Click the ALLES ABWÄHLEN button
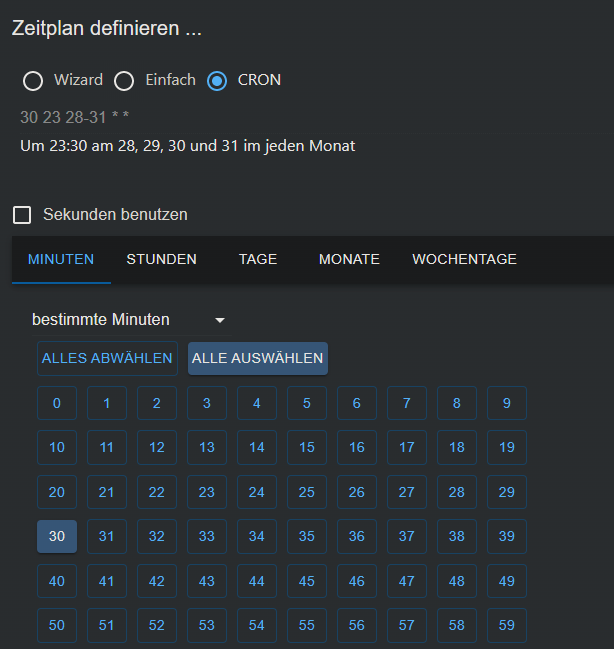This screenshot has height=649, width=614. coord(107,358)
